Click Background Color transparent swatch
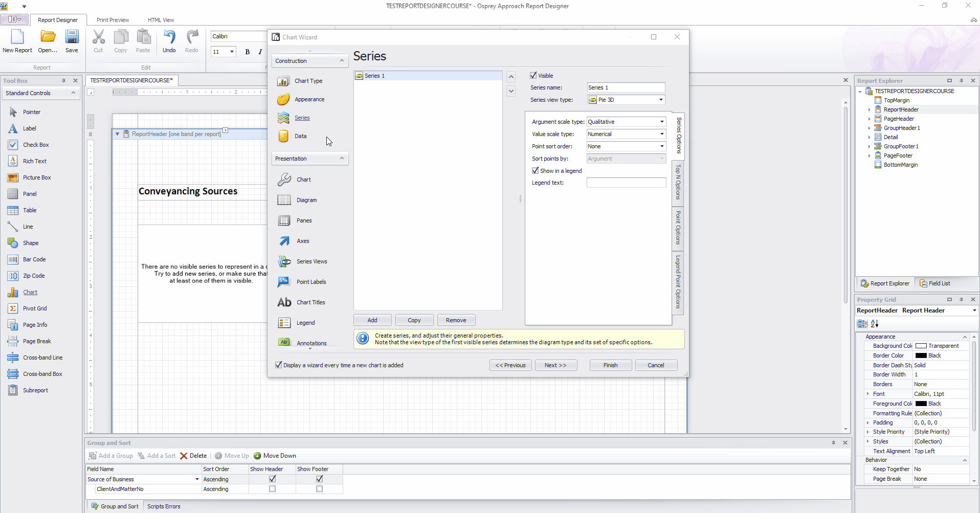 coord(921,346)
